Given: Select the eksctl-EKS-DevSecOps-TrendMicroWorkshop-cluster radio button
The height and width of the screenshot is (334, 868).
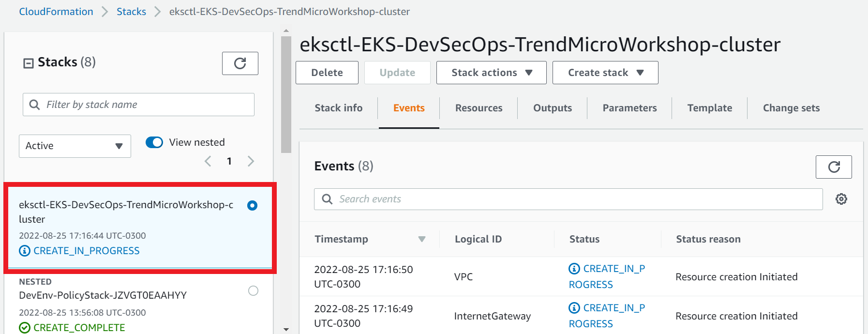Looking at the screenshot, I should coord(252,205).
